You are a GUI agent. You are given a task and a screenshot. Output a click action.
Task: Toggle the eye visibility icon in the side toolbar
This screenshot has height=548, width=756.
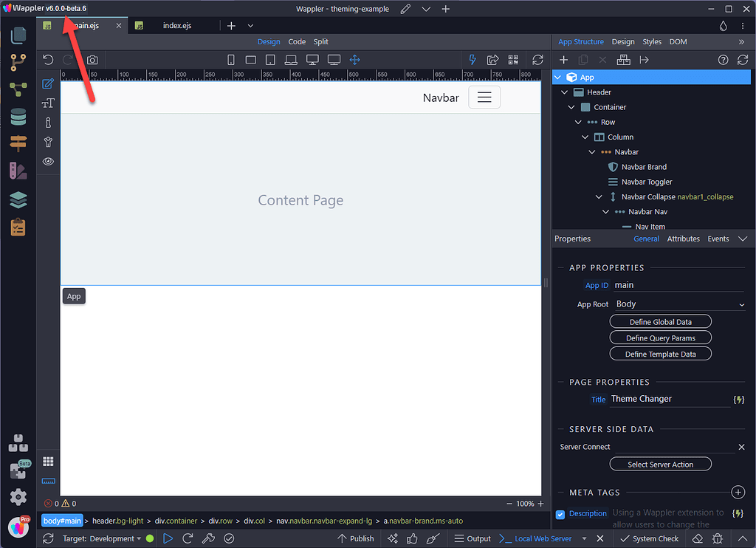coord(48,161)
